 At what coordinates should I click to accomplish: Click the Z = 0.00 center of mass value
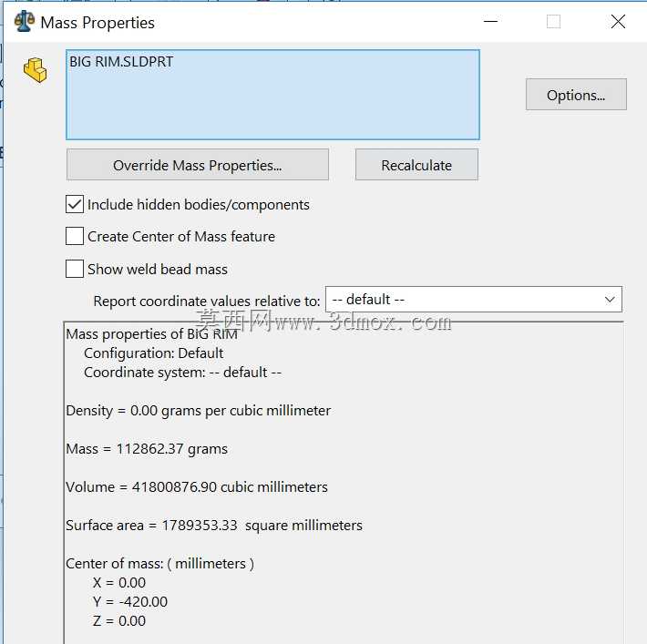coord(119,621)
